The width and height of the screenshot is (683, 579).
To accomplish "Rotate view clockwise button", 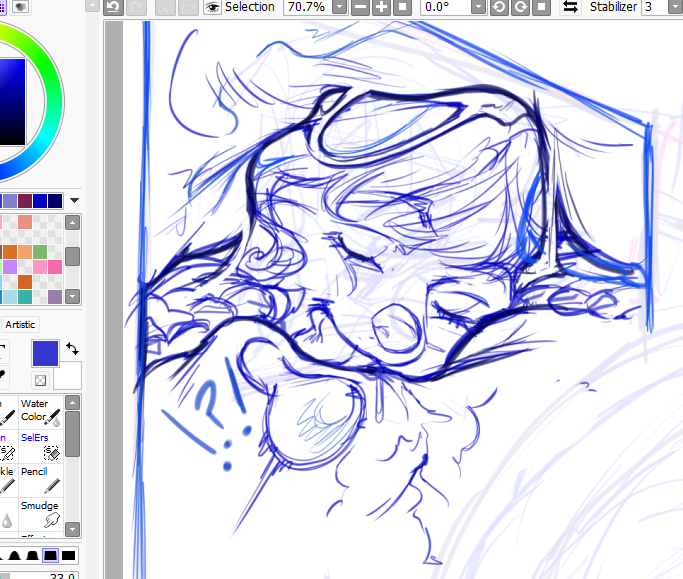I will pyautogui.click(x=521, y=7).
